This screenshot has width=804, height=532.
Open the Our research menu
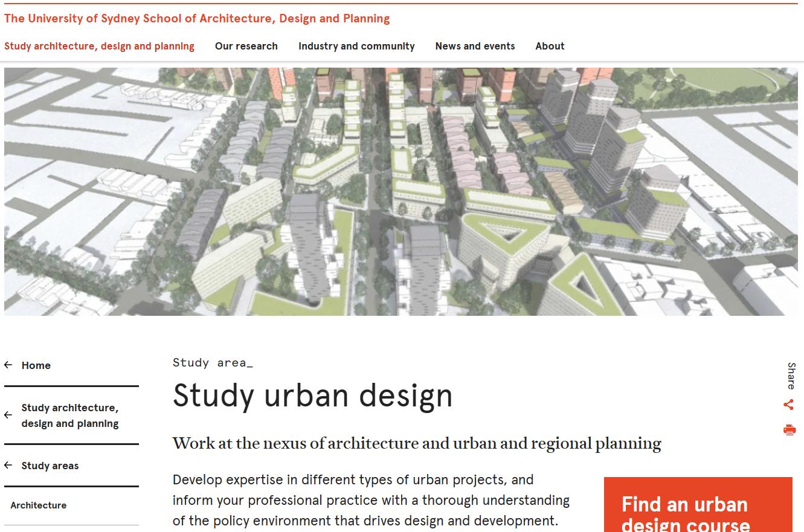click(x=246, y=46)
